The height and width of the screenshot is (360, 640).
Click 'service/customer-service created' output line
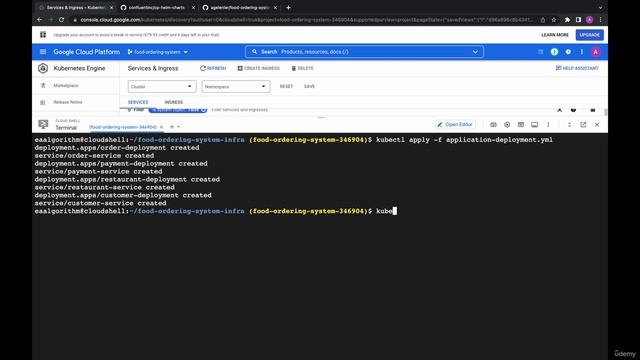pyautogui.click(x=100, y=203)
